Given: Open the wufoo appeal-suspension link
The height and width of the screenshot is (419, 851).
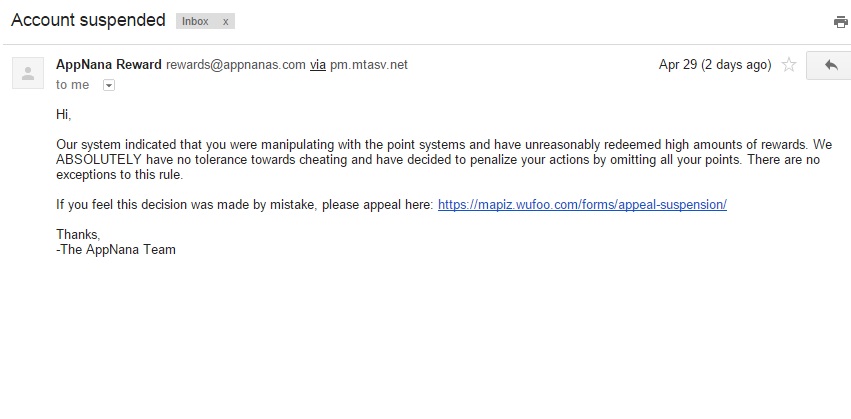Looking at the screenshot, I should tap(582, 204).
